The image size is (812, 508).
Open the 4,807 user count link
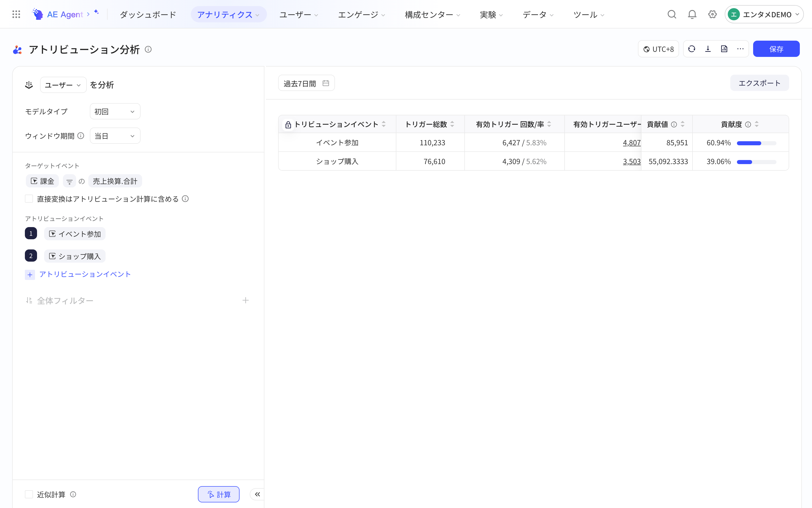pos(632,143)
